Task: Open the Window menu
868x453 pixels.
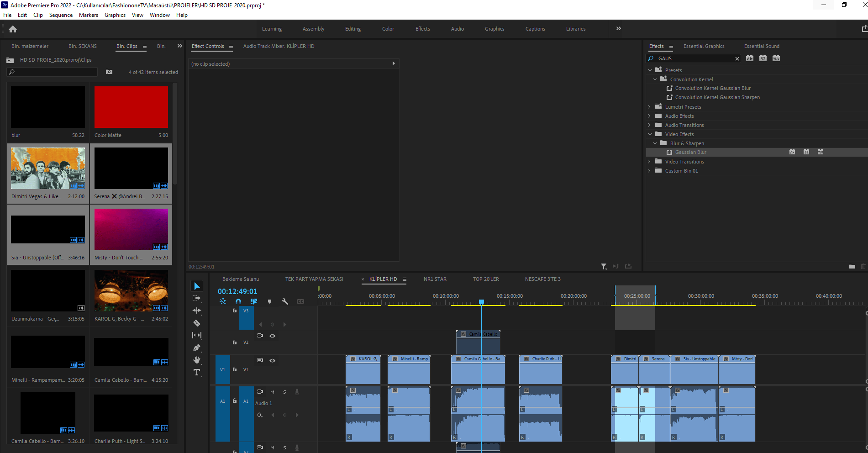Action: click(x=160, y=15)
